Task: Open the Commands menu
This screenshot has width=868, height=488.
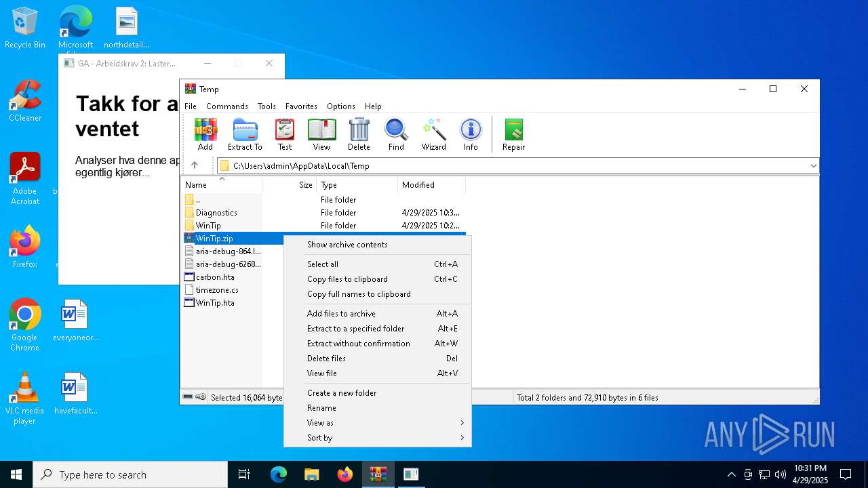Action: pyautogui.click(x=227, y=106)
